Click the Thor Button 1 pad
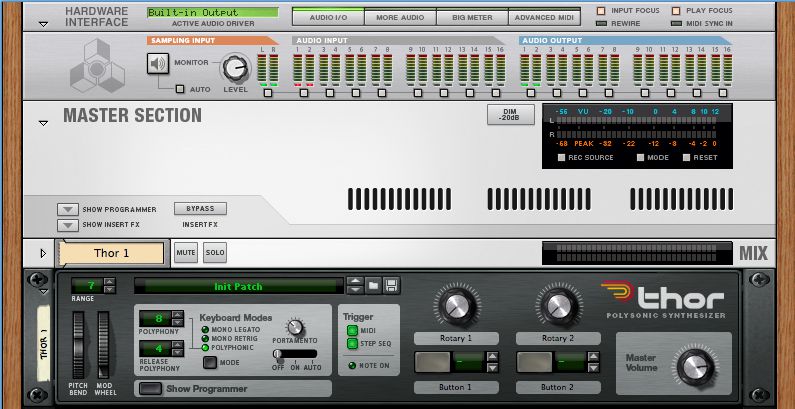 coord(432,362)
